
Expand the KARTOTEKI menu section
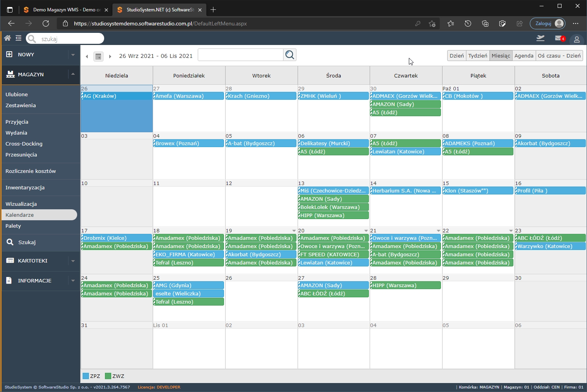73,261
